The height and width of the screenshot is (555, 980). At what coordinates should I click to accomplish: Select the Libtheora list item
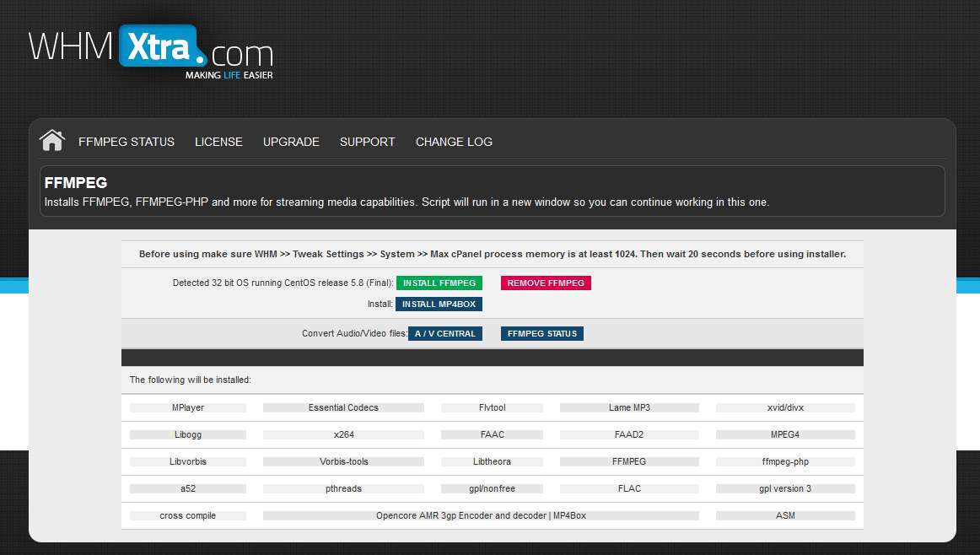(x=492, y=461)
